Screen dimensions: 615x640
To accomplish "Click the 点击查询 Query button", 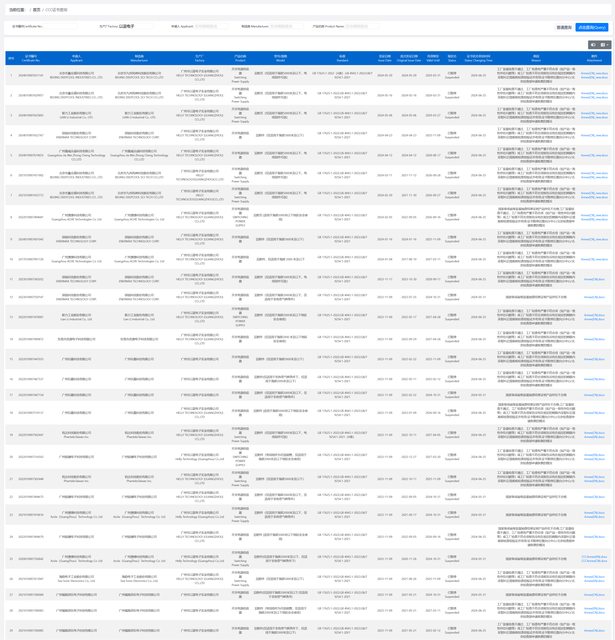I will click(592, 27).
